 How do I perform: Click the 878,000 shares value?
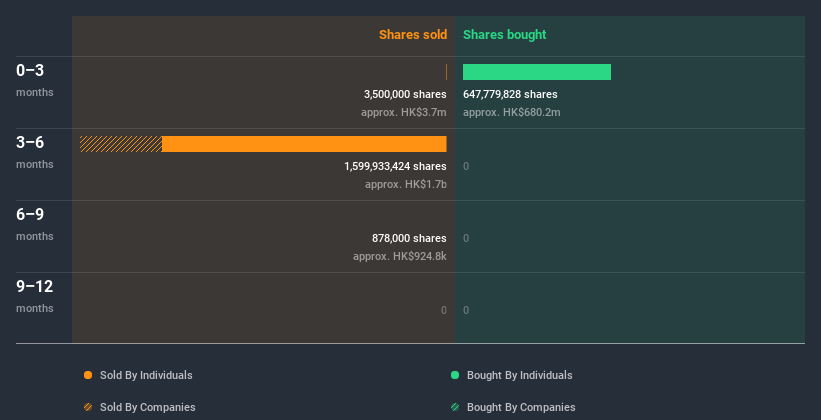[x=409, y=238]
